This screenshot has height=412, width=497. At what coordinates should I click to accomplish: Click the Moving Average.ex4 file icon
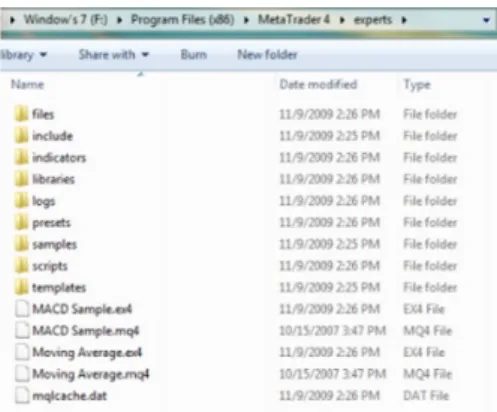pos(22,352)
